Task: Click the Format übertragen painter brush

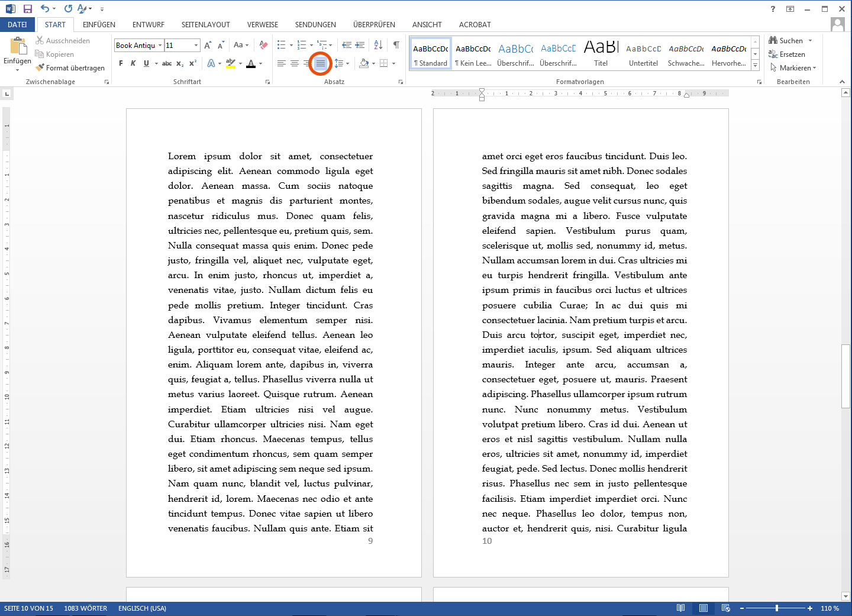Action: (70, 68)
